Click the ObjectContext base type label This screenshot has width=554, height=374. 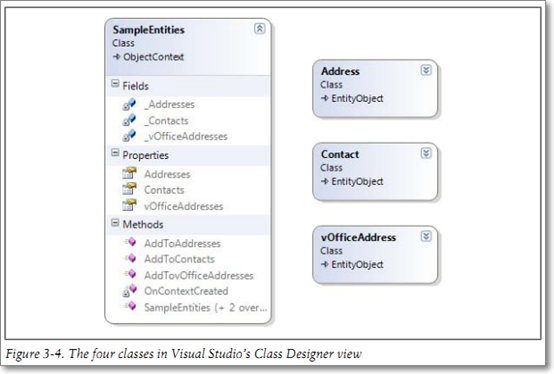click(x=153, y=57)
